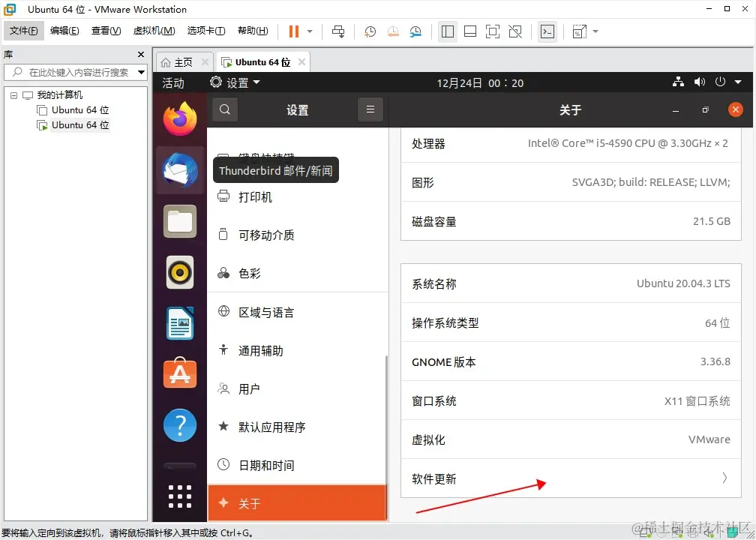Select the highlighted 关于 sidebar item

point(298,503)
